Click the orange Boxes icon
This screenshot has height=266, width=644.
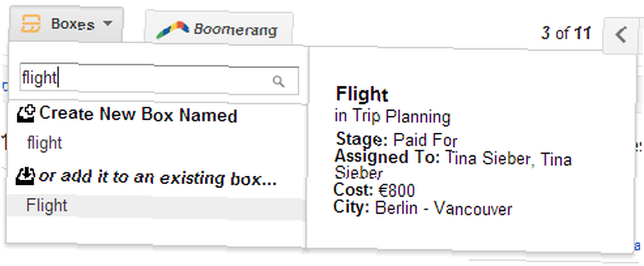[x=31, y=23]
